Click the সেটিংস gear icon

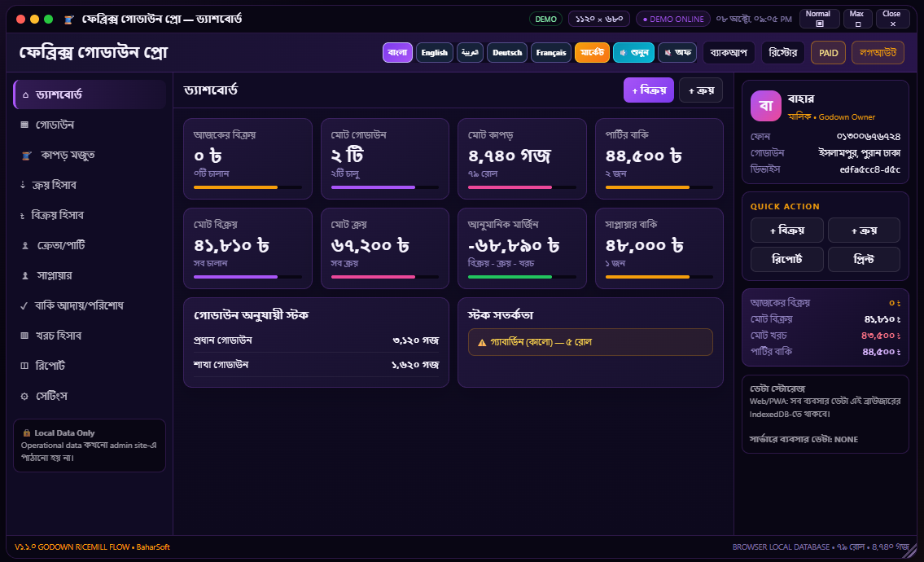point(24,397)
